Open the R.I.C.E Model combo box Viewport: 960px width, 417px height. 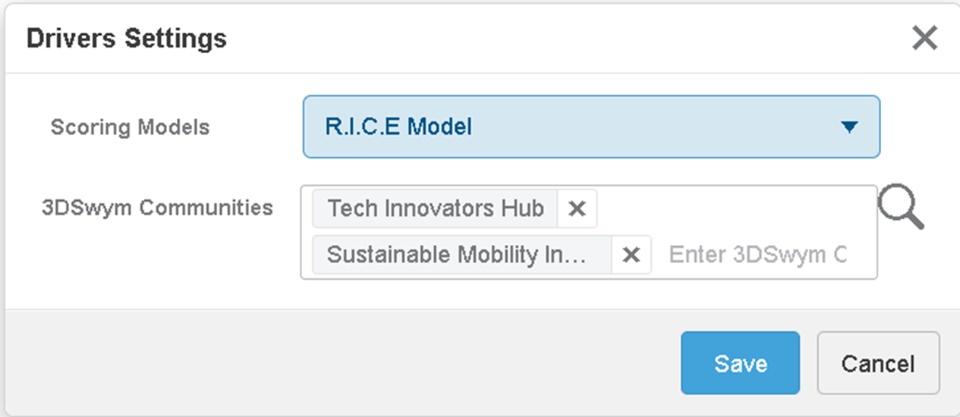[590, 127]
